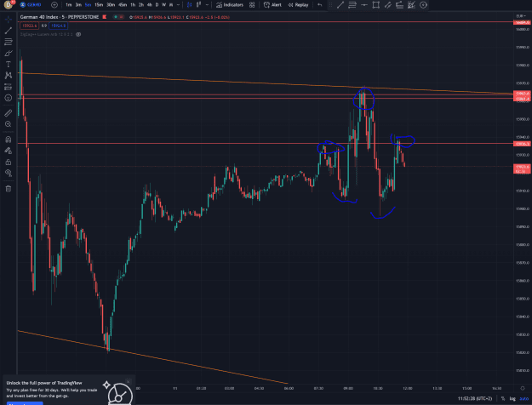Select the 5m timeframe
Screen dimensions: 532x405
click(88, 5)
